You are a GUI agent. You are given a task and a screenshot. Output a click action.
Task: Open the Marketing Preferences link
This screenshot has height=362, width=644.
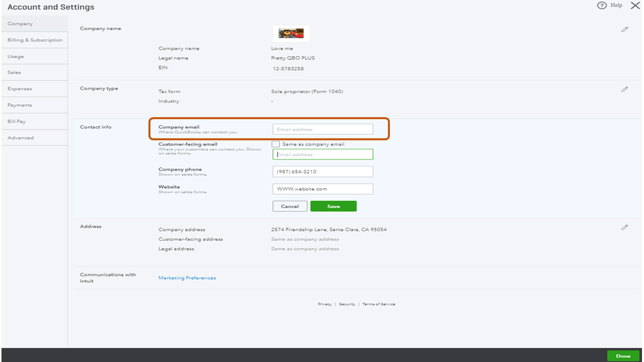[187, 278]
